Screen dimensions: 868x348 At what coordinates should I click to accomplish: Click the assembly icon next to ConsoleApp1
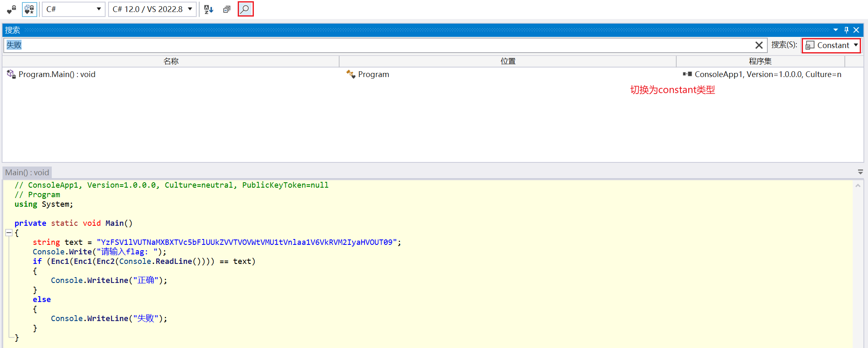click(687, 74)
